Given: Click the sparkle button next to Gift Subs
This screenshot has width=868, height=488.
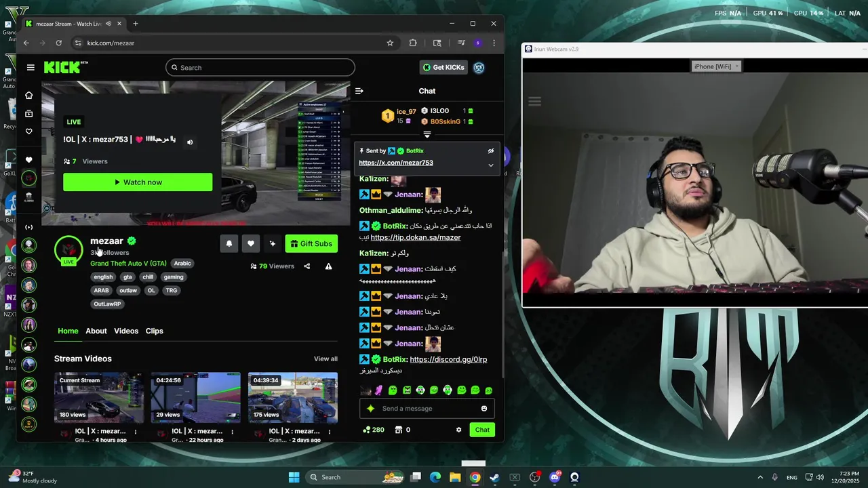Looking at the screenshot, I should point(273,243).
